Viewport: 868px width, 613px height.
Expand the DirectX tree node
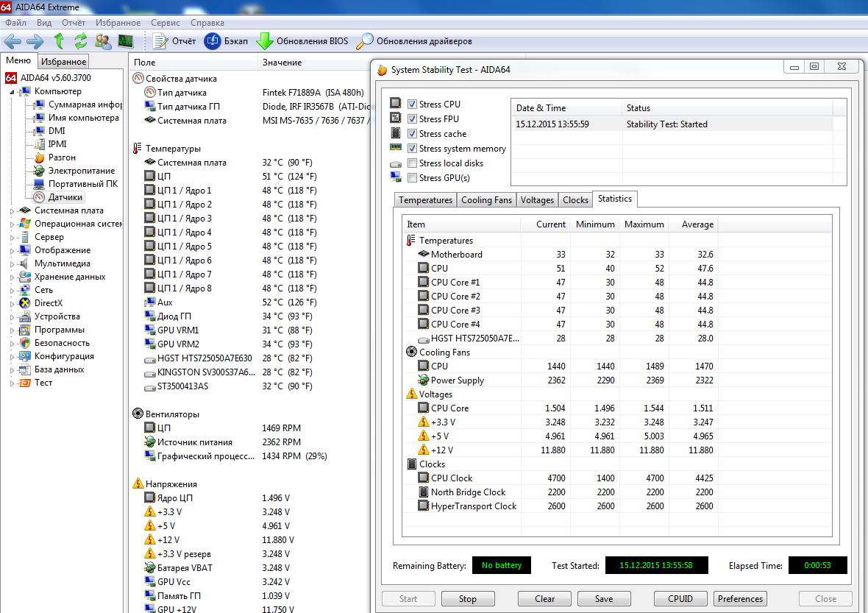point(13,304)
